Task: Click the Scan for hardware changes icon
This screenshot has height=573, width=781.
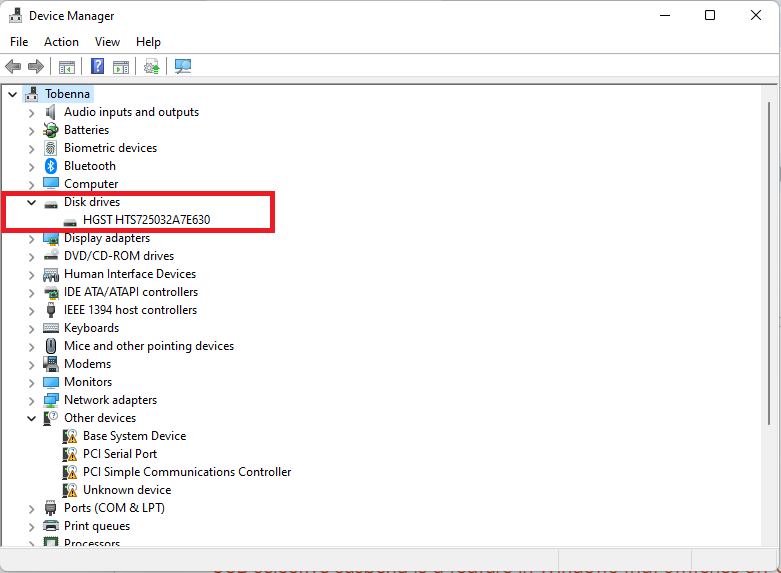Action: [183, 66]
